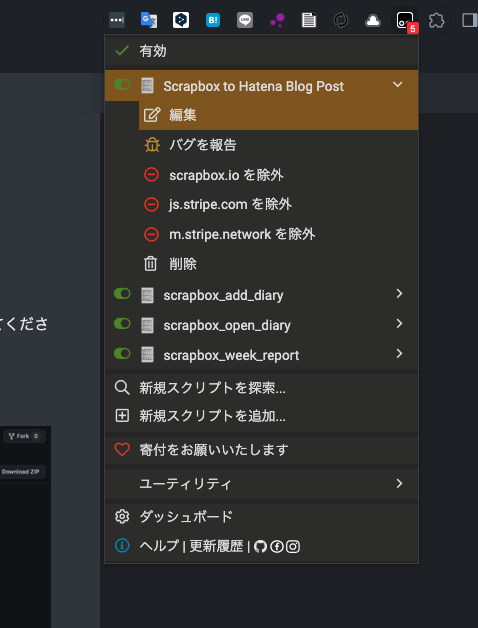Open the Tampermonkey extension icon with badge 5
The image size is (478, 628).
click(405, 20)
